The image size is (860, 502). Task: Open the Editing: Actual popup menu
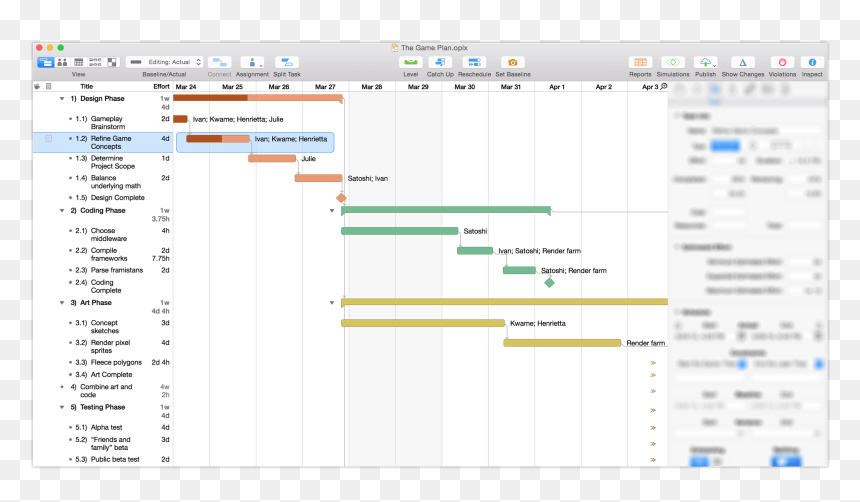[x=165, y=62]
